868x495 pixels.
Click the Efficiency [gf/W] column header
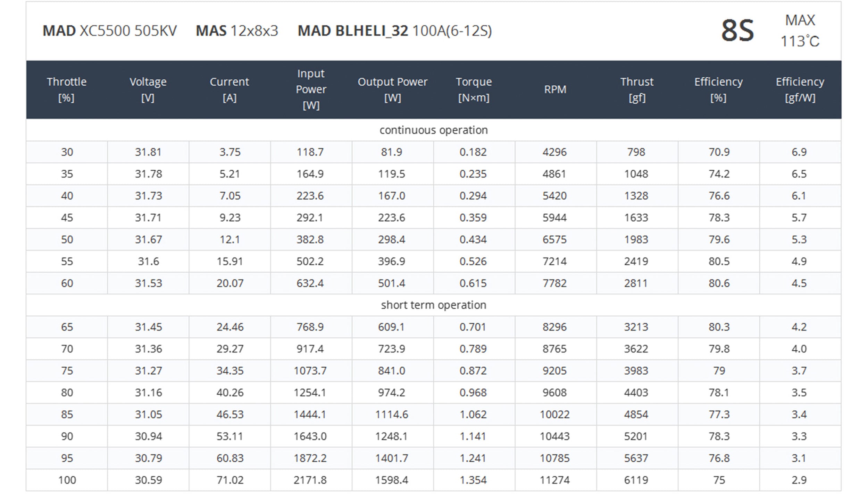(x=800, y=89)
